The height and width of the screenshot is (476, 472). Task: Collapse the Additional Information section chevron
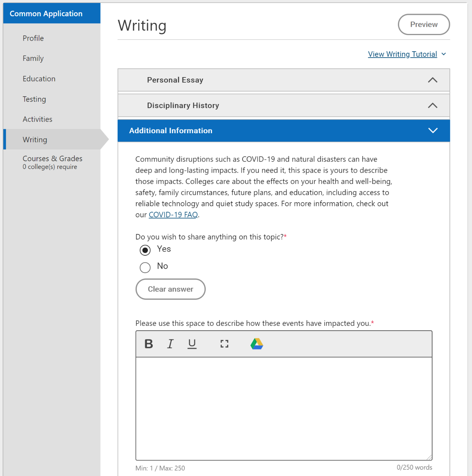click(433, 131)
